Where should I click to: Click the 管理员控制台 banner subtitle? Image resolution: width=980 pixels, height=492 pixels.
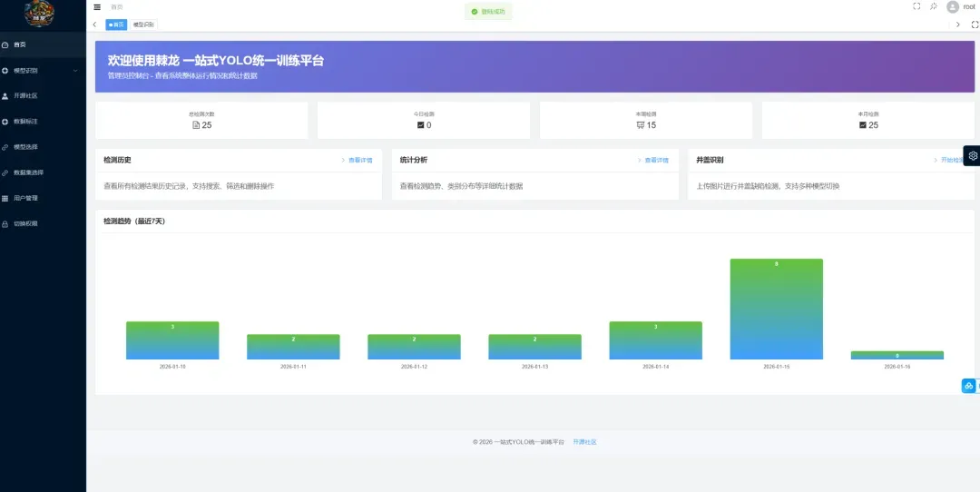tap(182, 76)
